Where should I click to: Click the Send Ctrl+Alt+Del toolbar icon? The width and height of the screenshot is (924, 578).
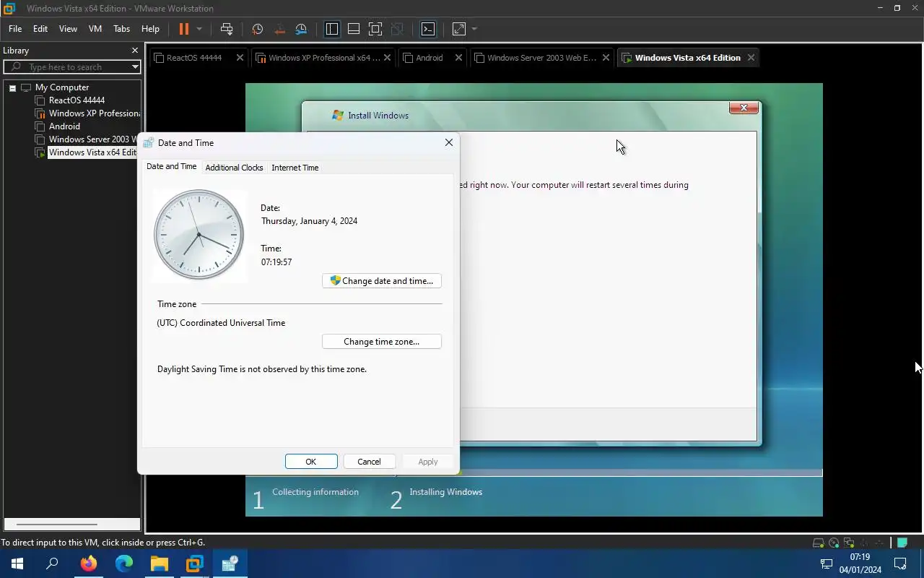click(227, 29)
